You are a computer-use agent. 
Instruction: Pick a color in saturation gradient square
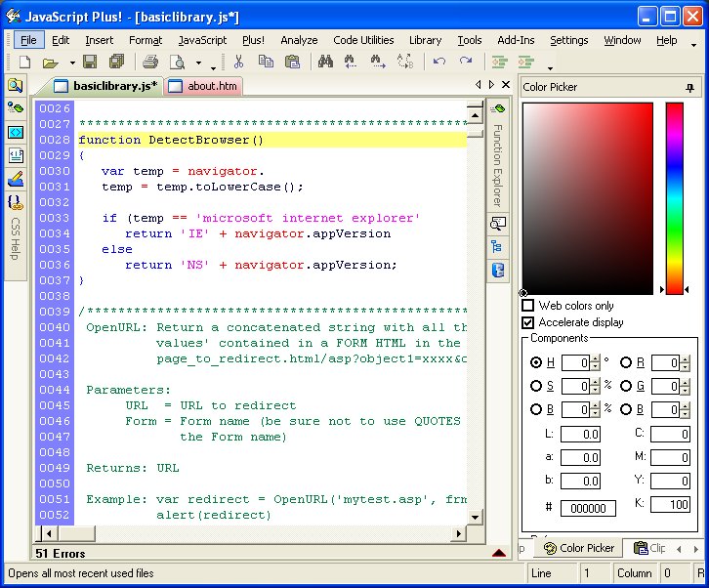[588, 198]
